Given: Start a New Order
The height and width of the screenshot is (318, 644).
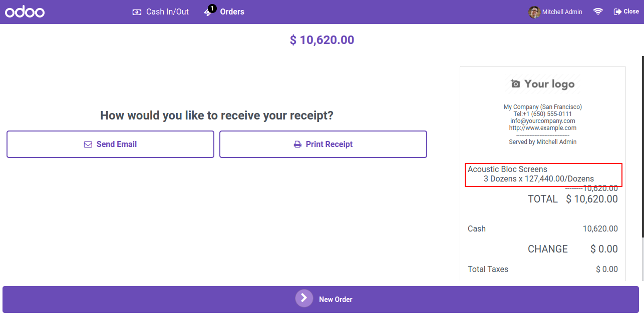Looking at the screenshot, I should pos(320,299).
